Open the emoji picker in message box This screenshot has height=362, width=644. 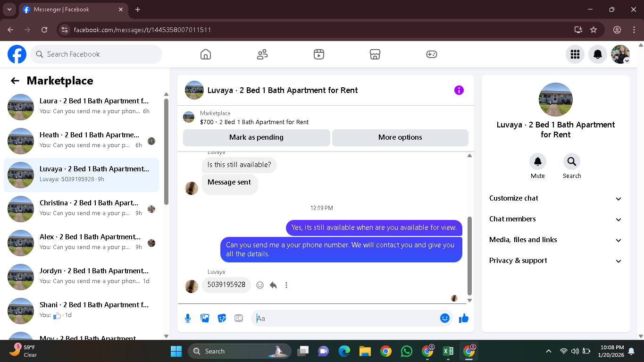click(x=444, y=318)
